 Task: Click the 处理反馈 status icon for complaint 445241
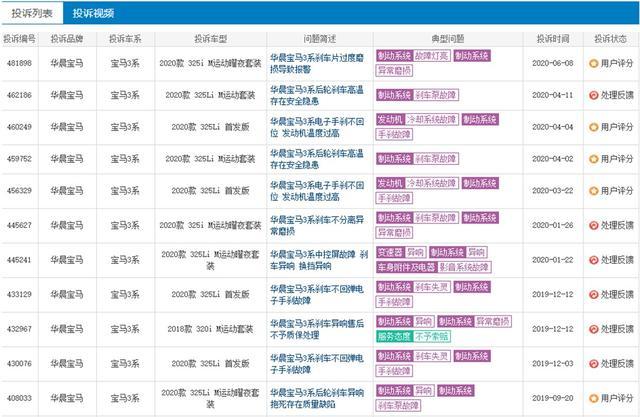(593, 260)
